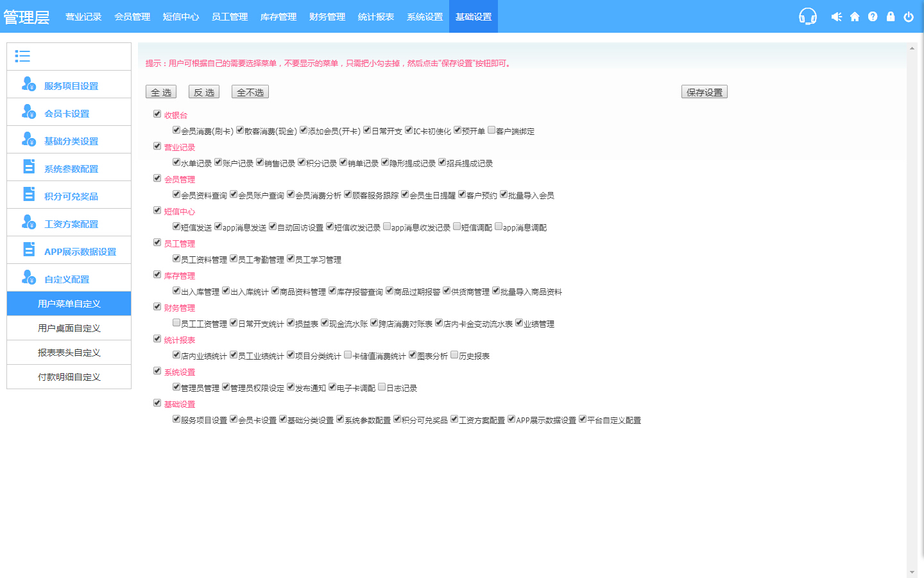Click the customer service headset icon
This screenshot has width=924, height=578.
[x=807, y=16]
